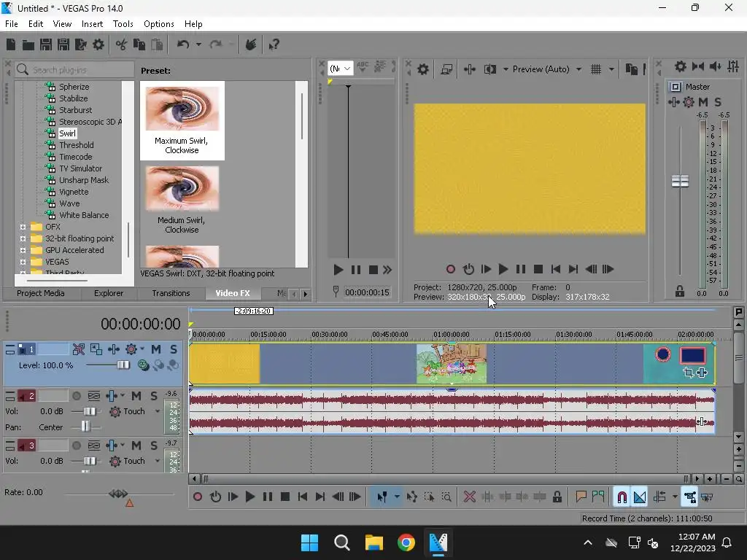This screenshot has height=560, width=747.
Task: Click the Master volume fader handle
Action: pyautogui.click(x=680, y=181)
